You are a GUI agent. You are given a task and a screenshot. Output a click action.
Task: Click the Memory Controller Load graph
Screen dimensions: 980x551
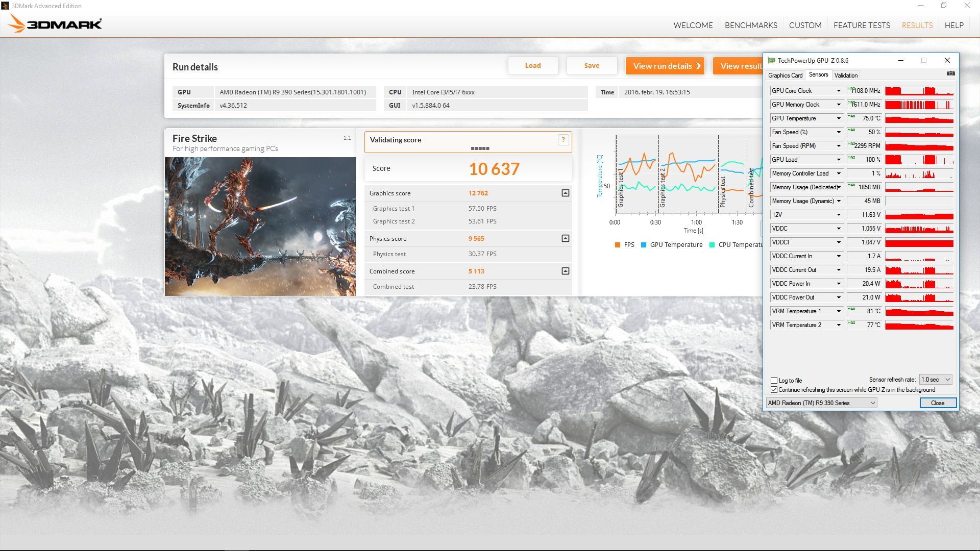click(919, 173)
